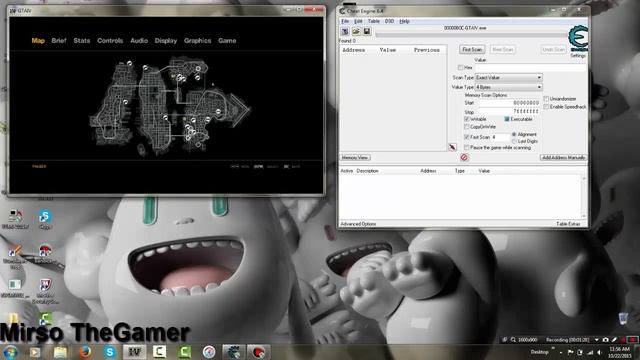Viewport: 640px width, 360px height.
Task: Click the Description column header in address table
Action: [367, 171]
